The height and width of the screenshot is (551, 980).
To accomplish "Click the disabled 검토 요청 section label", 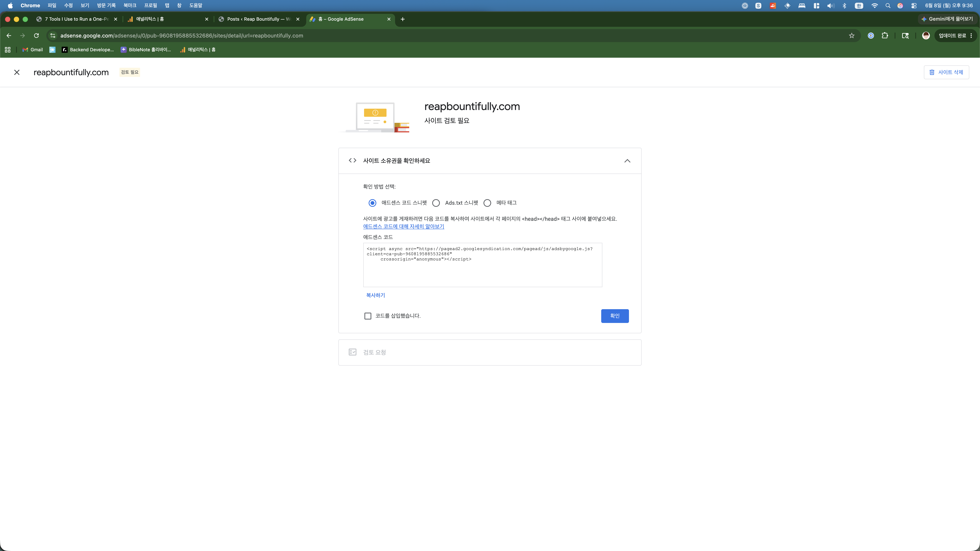I will point(374,352).
